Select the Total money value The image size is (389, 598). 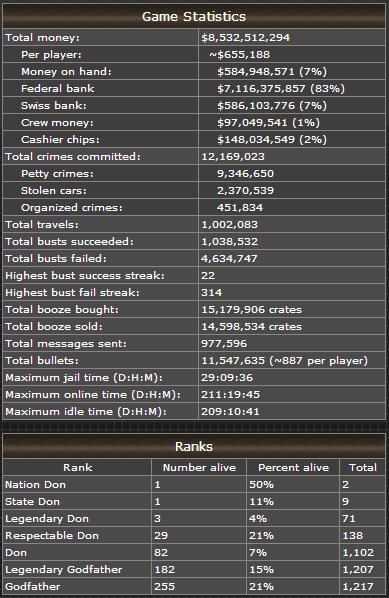pyautogui.click(x=246, y=37)
